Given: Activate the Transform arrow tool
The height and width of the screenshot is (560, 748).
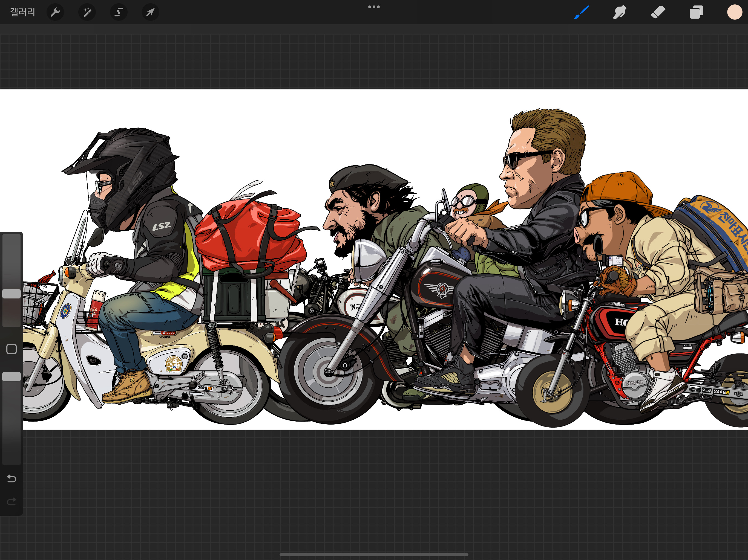Looking at the screenshot, I should pyautogui.click(x=150, y=13).
